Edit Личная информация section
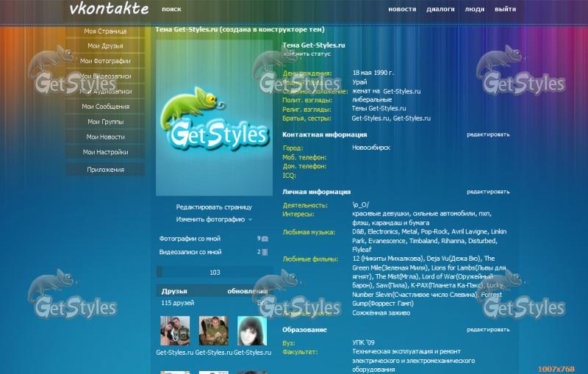 tap(488, 192)
